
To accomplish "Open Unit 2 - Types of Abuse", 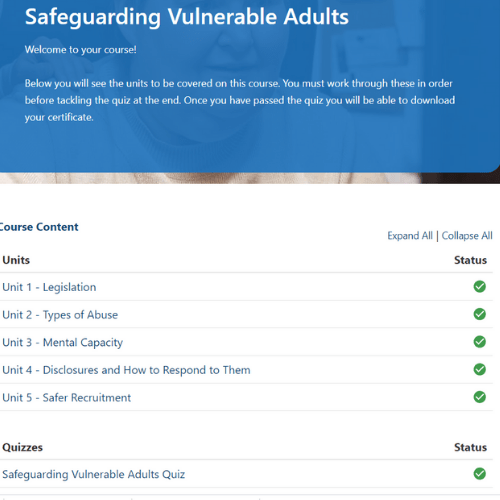I will click(x=60, y=315).
